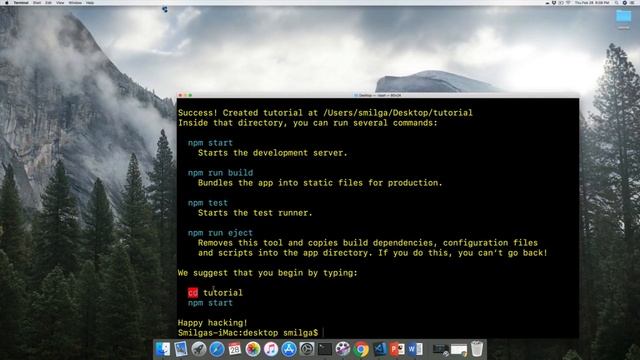The width and height of the screenshot is (640, 360).
Task: Click 'npm start' under the suggestion line
Action: (x=210, y=303)
